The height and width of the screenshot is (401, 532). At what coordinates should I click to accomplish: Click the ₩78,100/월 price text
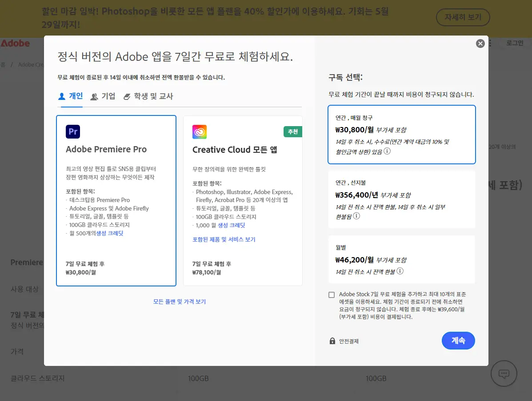[207, 272]
